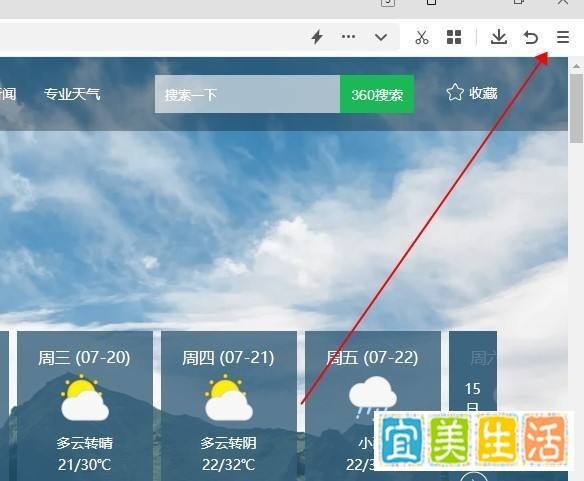
Task: Click the 21/30℃ temperature text
Action: point(85,465)
